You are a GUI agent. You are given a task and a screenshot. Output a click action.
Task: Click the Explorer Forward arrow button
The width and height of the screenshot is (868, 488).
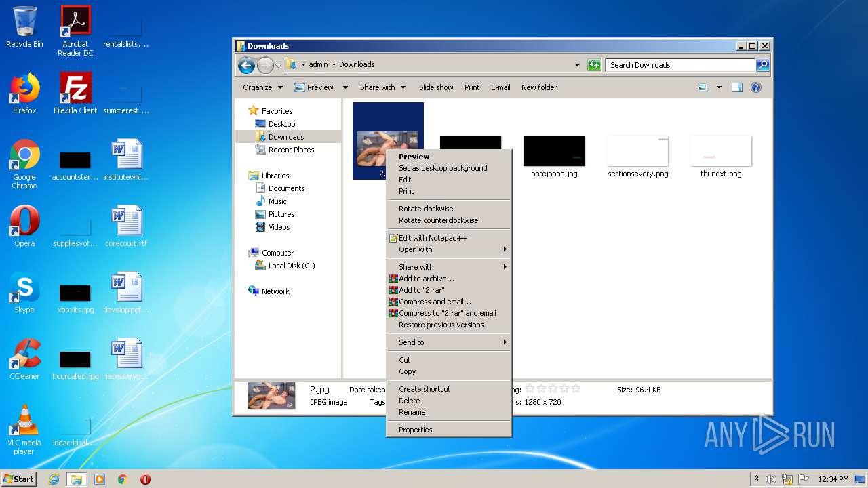coord(265,65)
